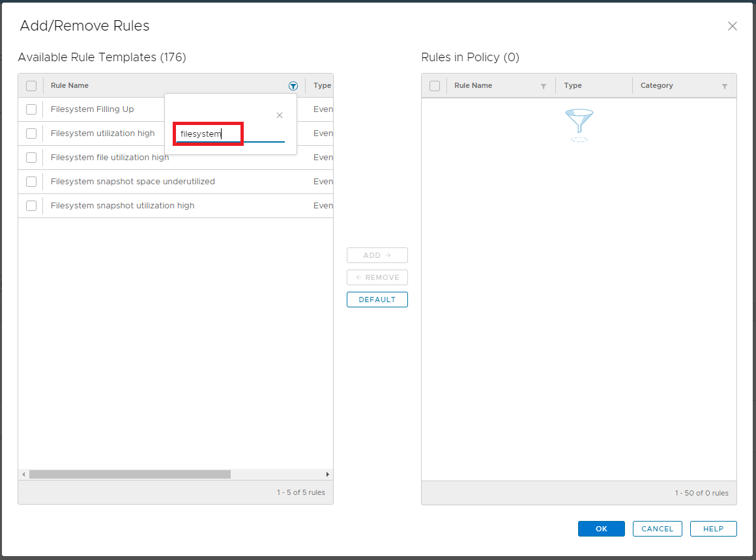Screen dimensions: 756x560
Task: Sort by Type column in Available Rule Templates
Action: click(322, 85)
